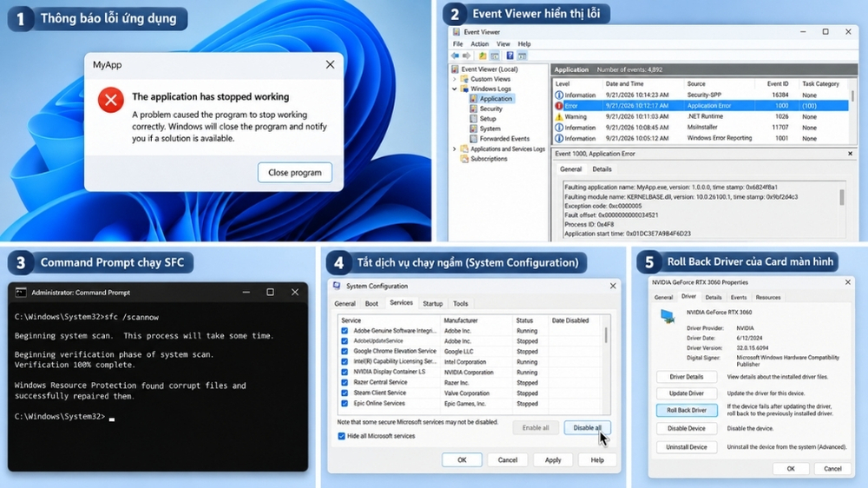This screenshot has height=488, width=868.
Task: Collapse the Windows Logs tree node
Action: (455, 89)
